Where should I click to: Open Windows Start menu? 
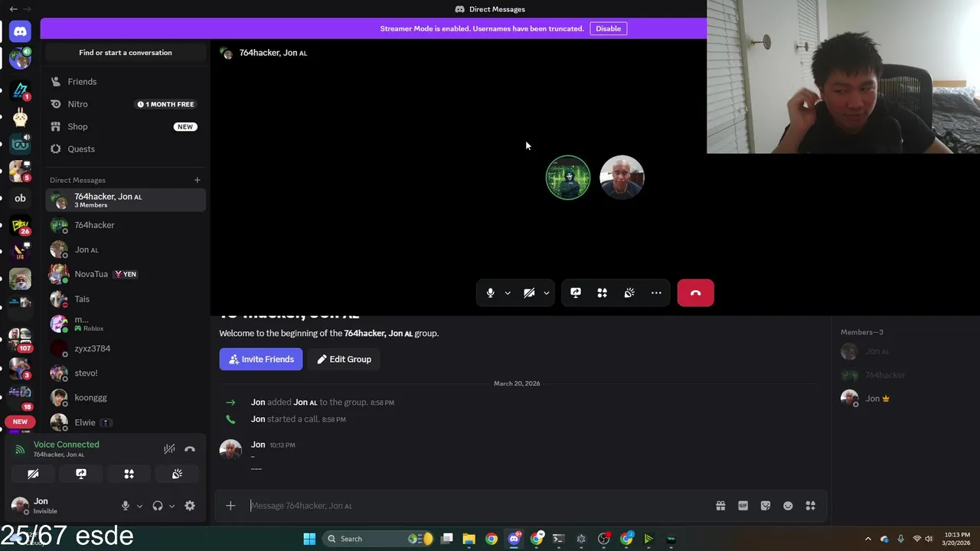[x=309, y=539]
